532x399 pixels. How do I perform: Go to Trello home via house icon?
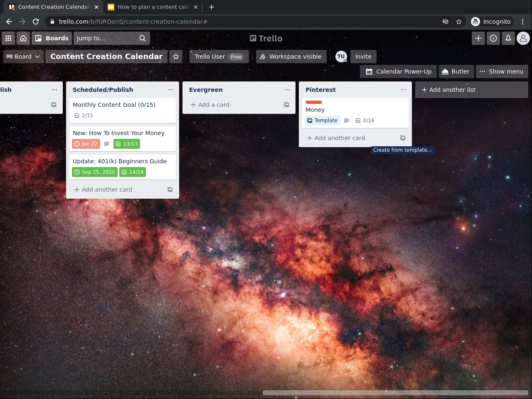[23, 38]
